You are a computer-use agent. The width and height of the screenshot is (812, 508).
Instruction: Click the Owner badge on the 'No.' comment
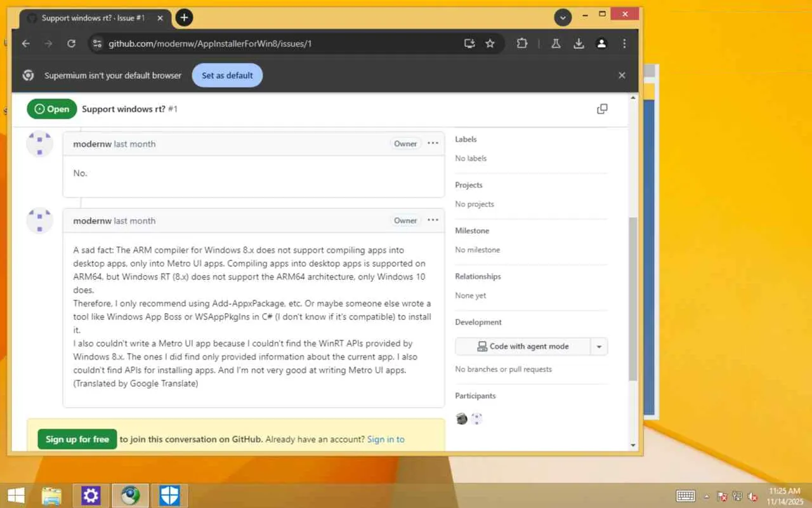click(405, 144)
